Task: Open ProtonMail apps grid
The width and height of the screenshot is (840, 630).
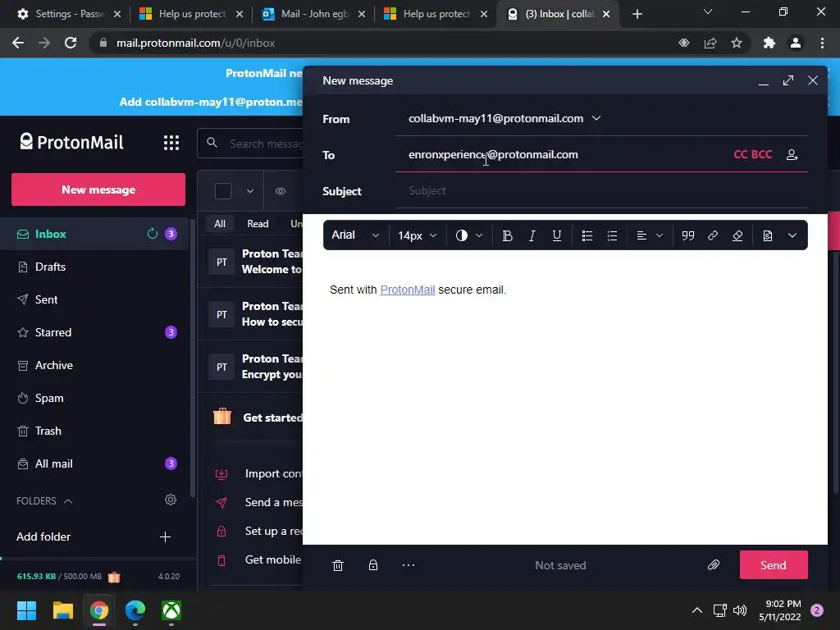Action: pos(171,143)
